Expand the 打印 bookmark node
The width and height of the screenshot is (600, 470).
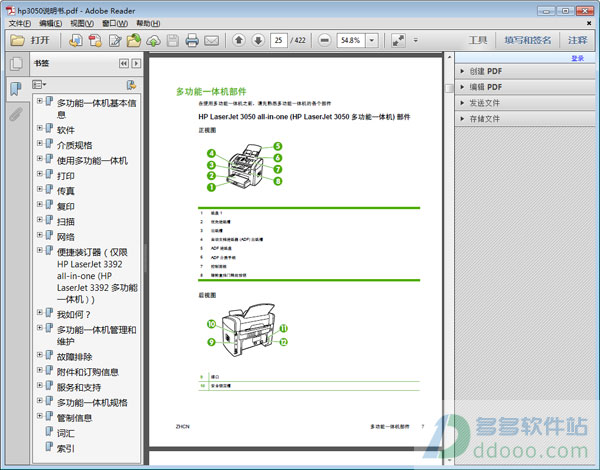coord(39,174)
